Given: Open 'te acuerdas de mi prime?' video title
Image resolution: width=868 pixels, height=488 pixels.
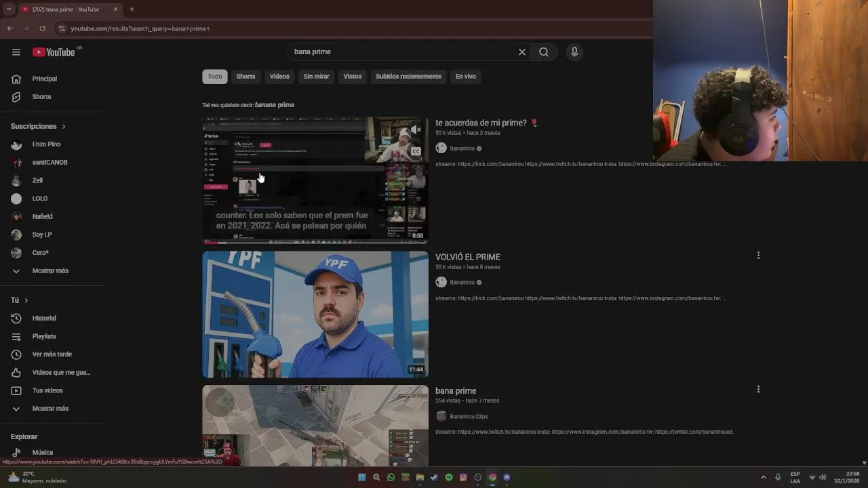Looking at the screenshot, I should [481, 123].
